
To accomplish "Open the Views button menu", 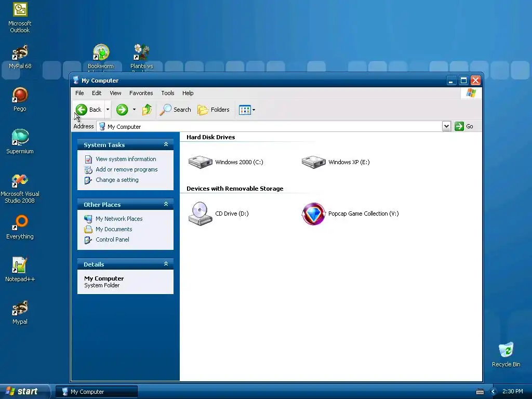I will coord(247,110).
